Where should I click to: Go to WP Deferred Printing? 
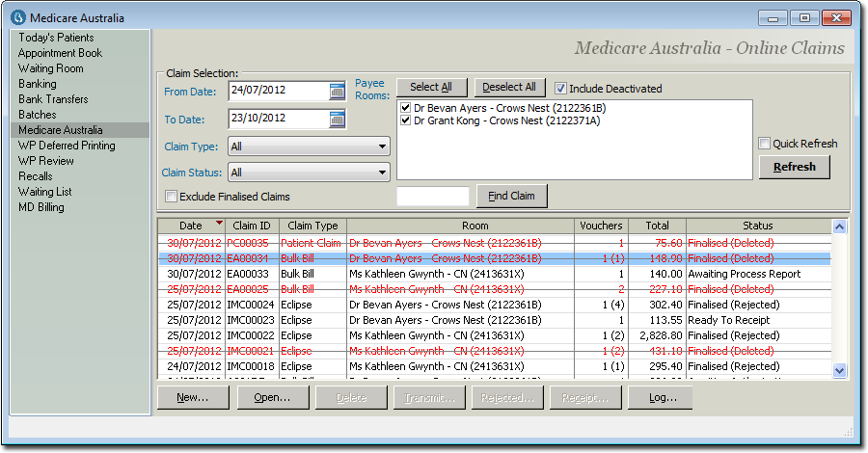click(66, 146)
